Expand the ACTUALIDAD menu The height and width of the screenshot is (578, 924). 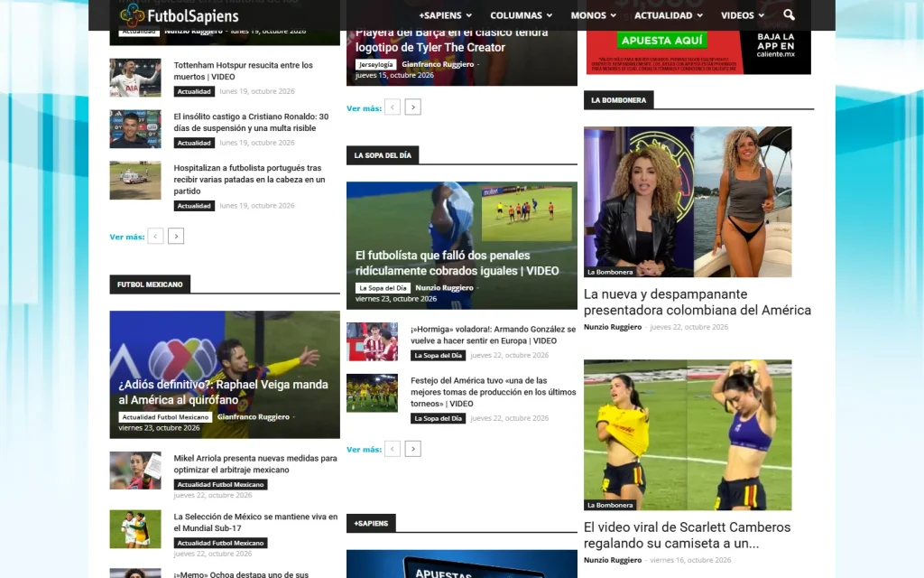[x=669, y=15]
